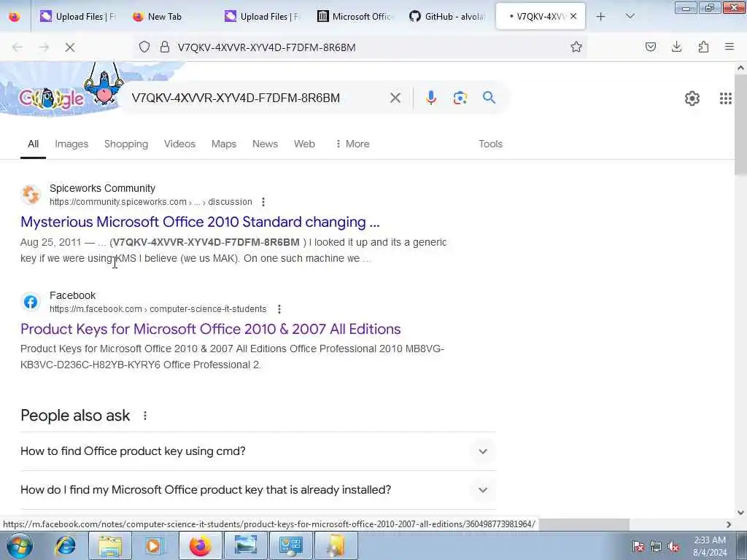The image size is (747, 560).
Task: Bookmark this page with the star icon
Action: click(576, 47)
